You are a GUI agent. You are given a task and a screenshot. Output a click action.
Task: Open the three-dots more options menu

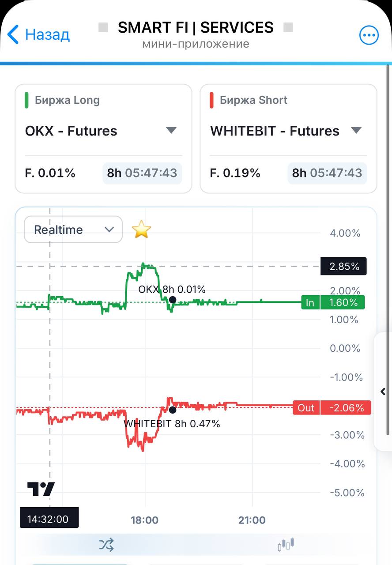tap(369, 35)
